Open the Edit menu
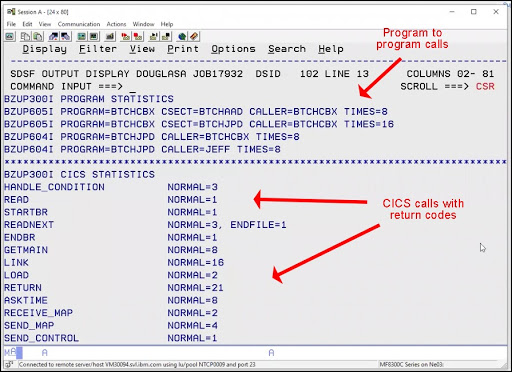Viewport: 512px width, 372px height. tap(27, 24)
